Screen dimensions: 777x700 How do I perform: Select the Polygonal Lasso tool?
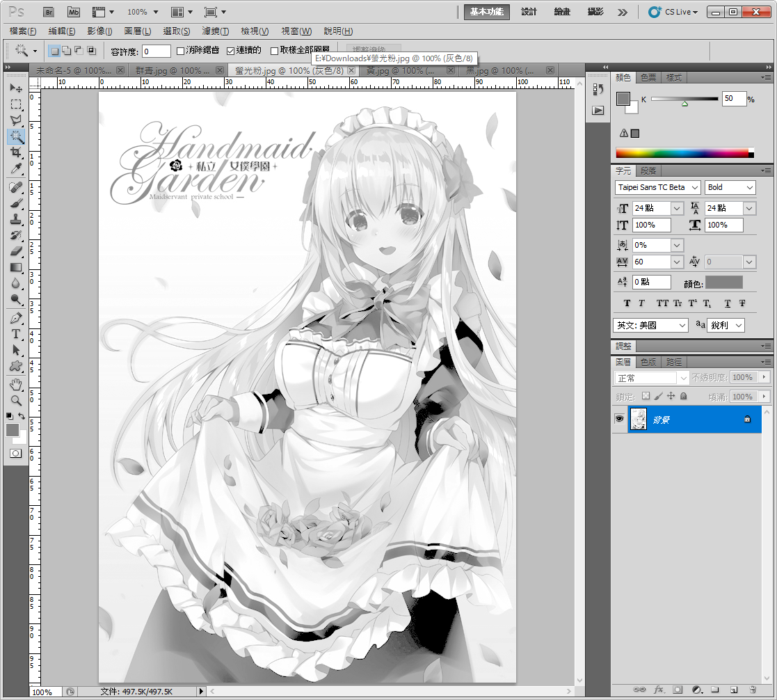tap(16, 120)
